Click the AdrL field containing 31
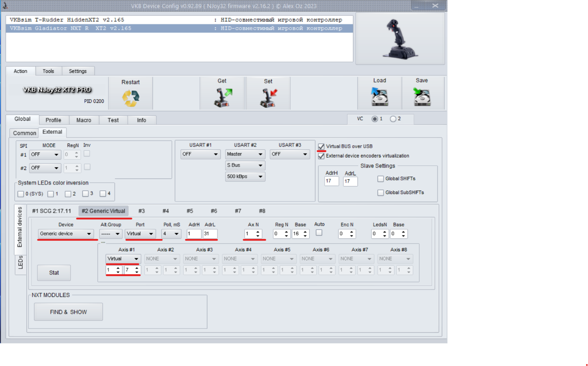The image size is (588, 366). tap(210, 234)
